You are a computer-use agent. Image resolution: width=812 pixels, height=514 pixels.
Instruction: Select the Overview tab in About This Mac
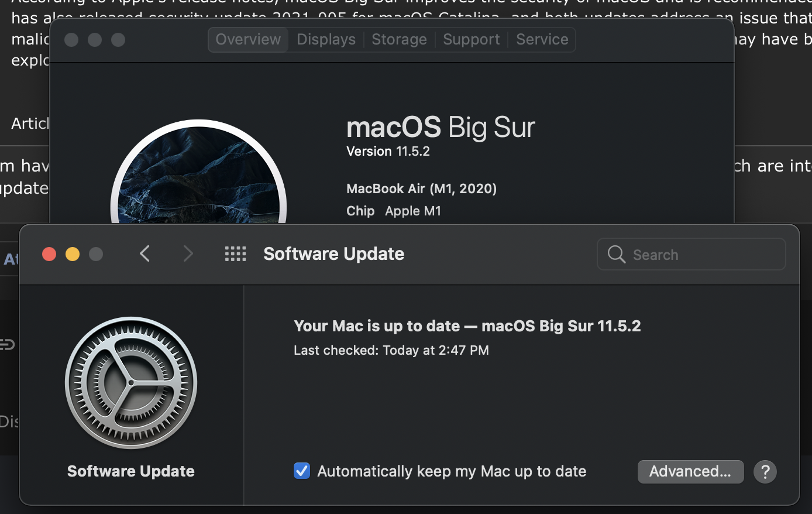point(248,40)
